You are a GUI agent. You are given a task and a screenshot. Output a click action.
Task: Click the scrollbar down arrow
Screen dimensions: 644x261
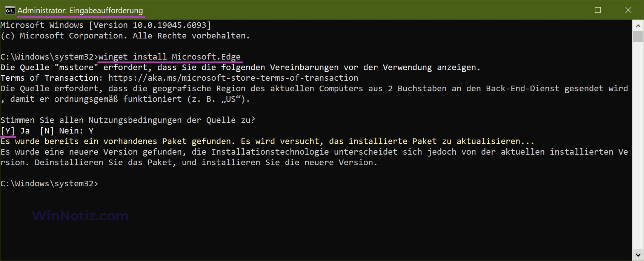pyautogui.click(x=638, y=255)
